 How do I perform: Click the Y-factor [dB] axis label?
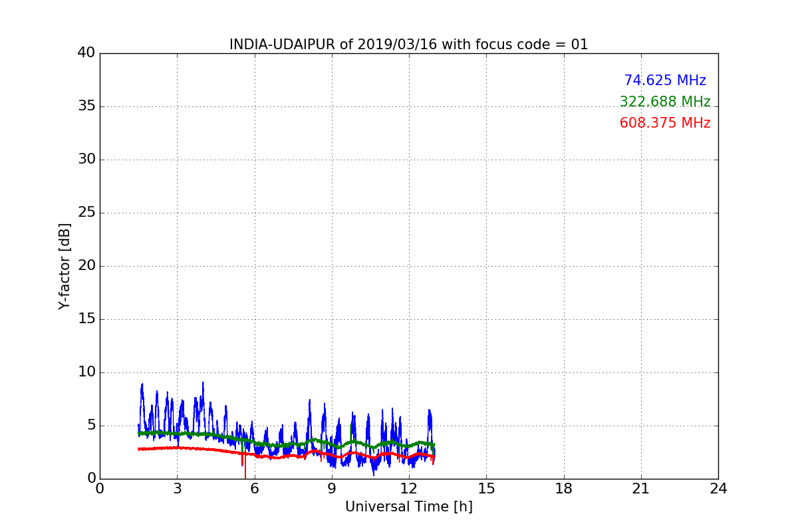click(65, 266)
